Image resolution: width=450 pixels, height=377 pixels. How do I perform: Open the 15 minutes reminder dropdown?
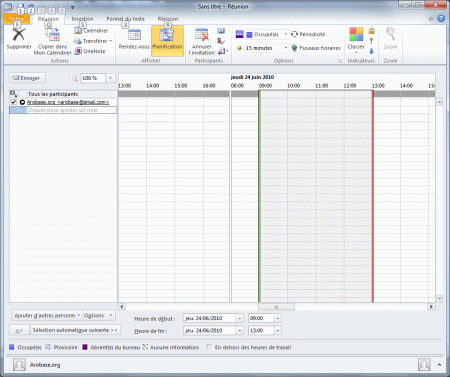pos(286,48)
